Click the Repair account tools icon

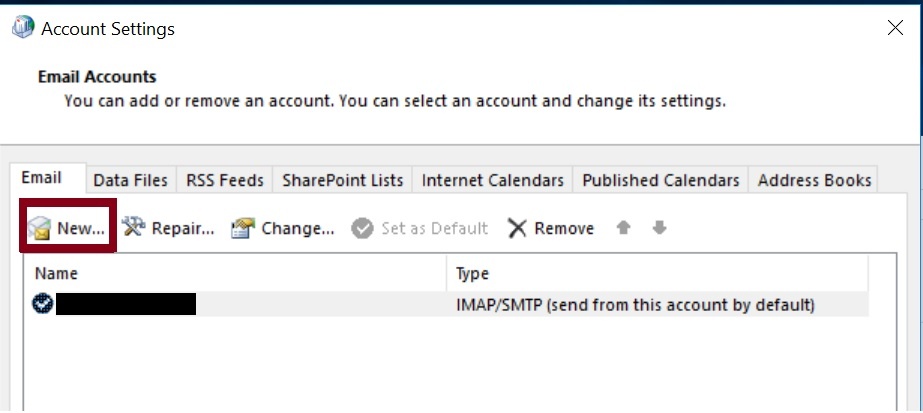coord(133,228)
